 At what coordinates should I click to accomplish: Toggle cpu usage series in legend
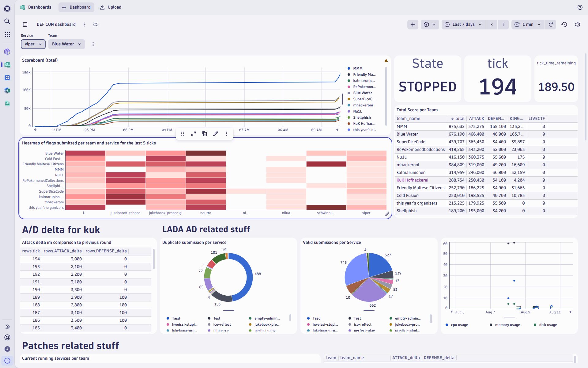pyautogui.click(x=459, y=325)
